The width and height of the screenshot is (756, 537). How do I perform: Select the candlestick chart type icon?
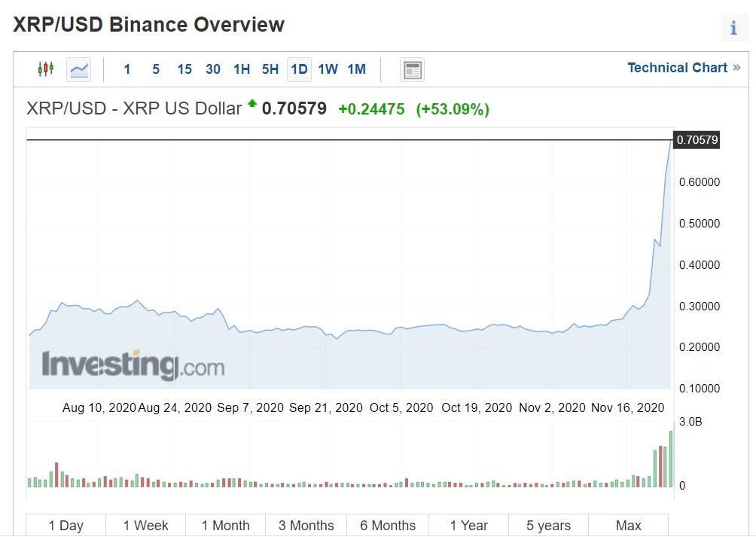45,69
